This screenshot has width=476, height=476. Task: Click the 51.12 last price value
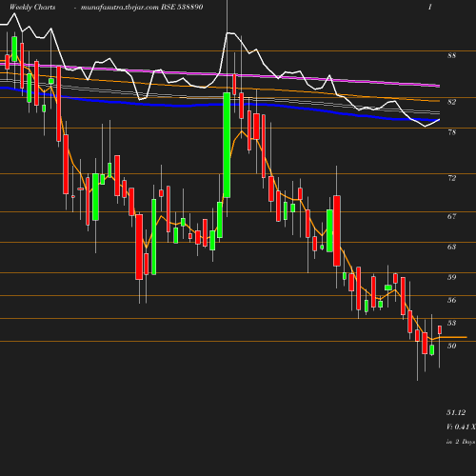(x=456, y=412)
